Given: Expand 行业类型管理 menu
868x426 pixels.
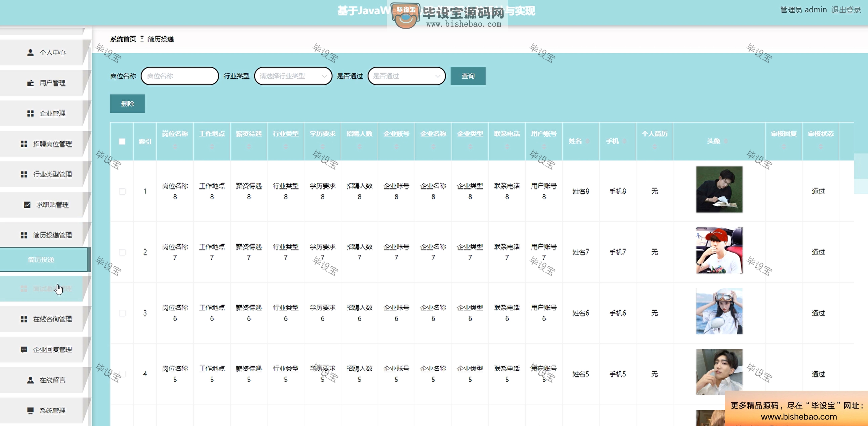Looking at the screenshot, I should click(x=46, y=174).
